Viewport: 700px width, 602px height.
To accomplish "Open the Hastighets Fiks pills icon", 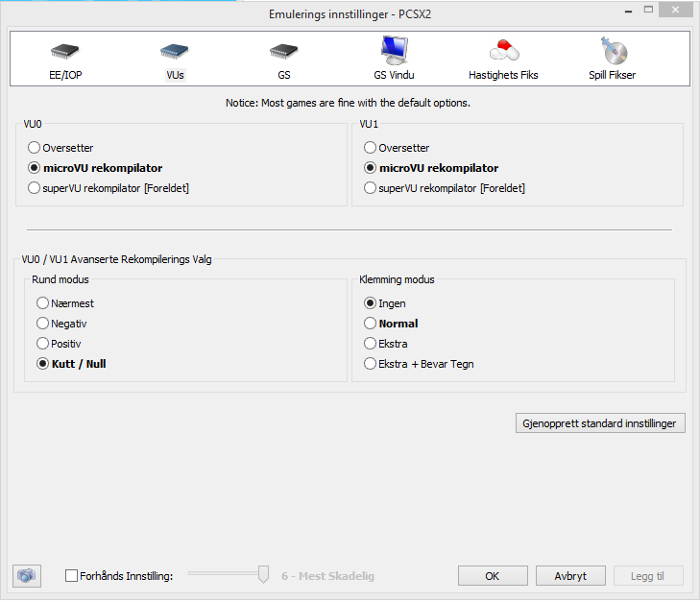I will click(x=504, y=51).
